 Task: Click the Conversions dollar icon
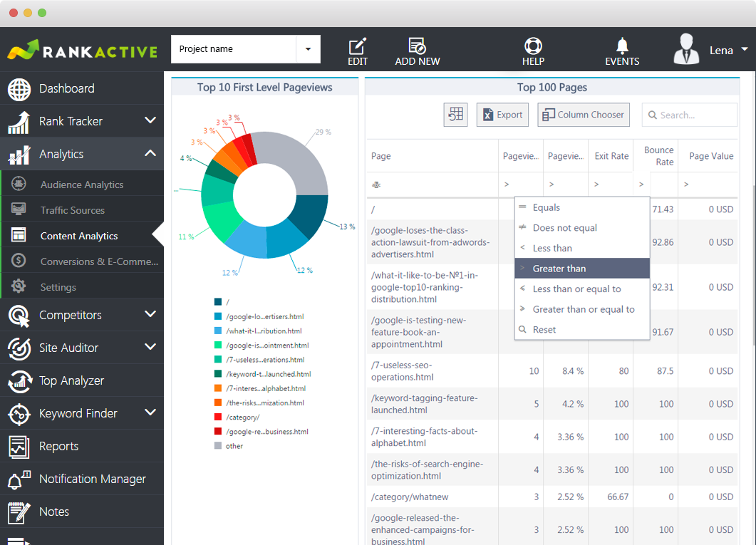coord(19,260)
